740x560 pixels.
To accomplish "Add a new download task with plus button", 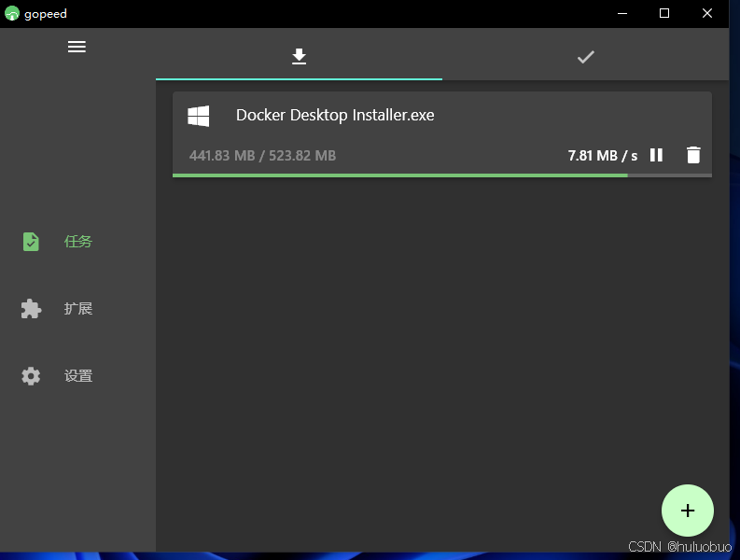I will pos(688,511).
